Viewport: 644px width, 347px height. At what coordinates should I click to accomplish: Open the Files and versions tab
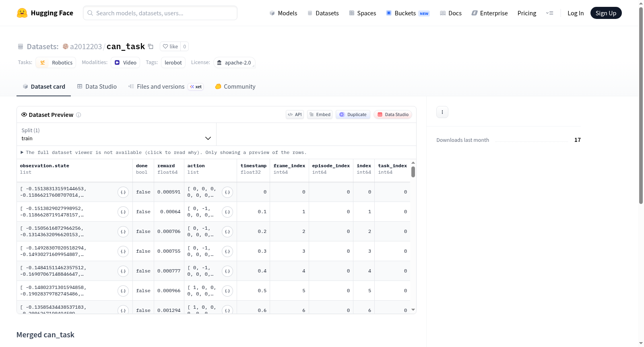tap(166, 87)
